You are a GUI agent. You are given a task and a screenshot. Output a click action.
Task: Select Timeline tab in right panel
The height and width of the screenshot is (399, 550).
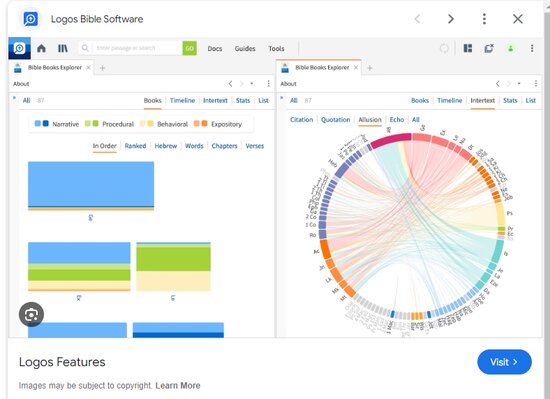click(450, 100)
